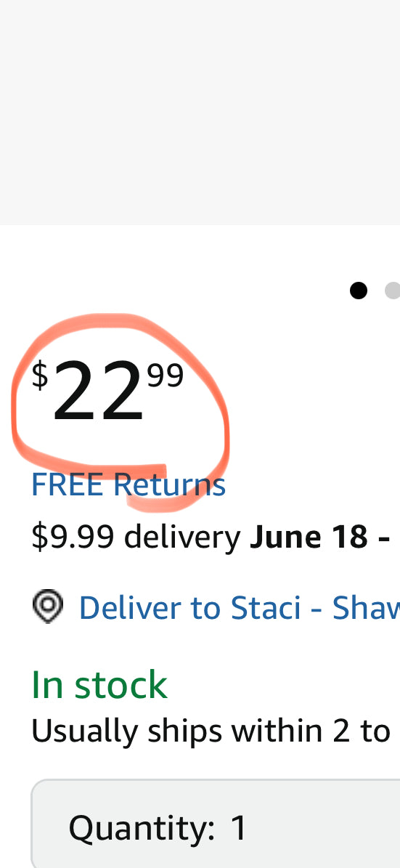The width and height of the screenshot is (400, 868).
Task: Tap the Quantity label text
Action: coord(142,829)
